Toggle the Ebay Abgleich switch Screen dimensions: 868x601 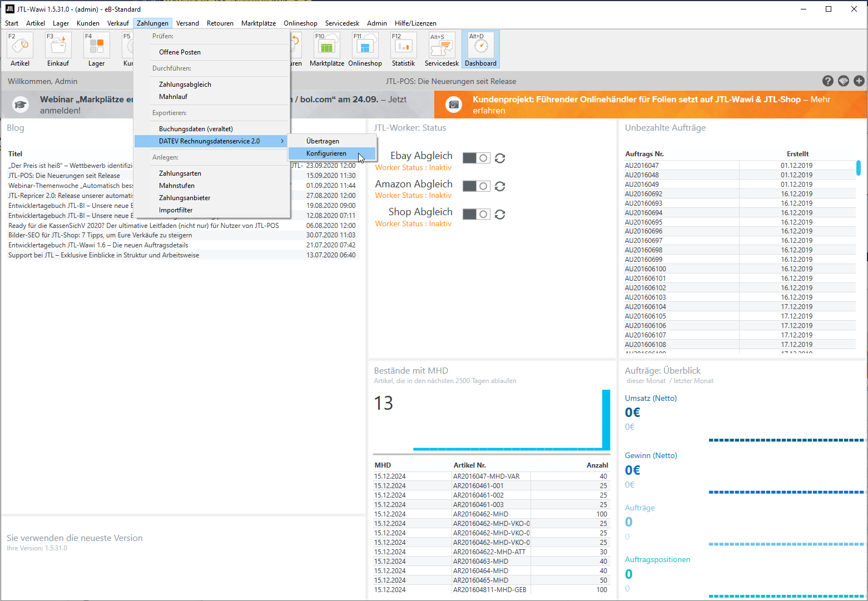click(x=476, y=158)
